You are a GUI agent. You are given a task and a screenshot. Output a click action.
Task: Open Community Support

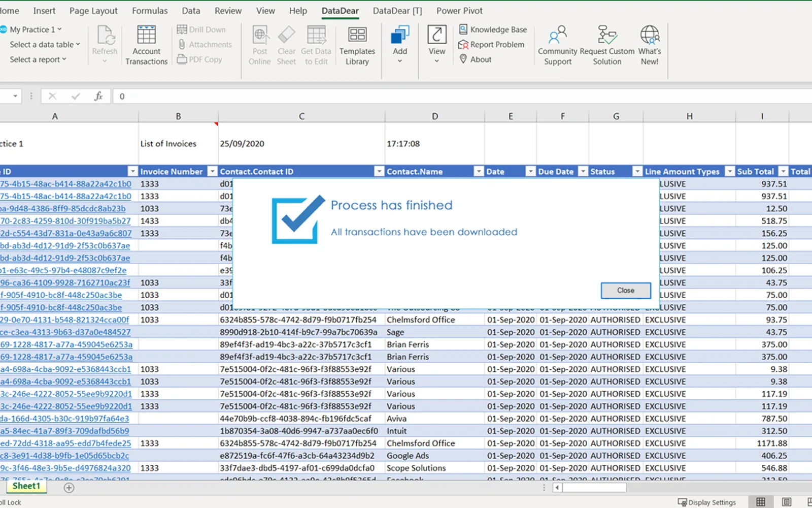click(x=558, y=45)
